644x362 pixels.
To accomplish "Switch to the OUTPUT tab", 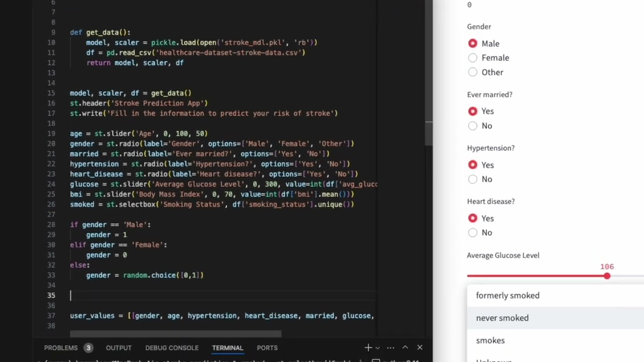I will click(x=119, y=348).
